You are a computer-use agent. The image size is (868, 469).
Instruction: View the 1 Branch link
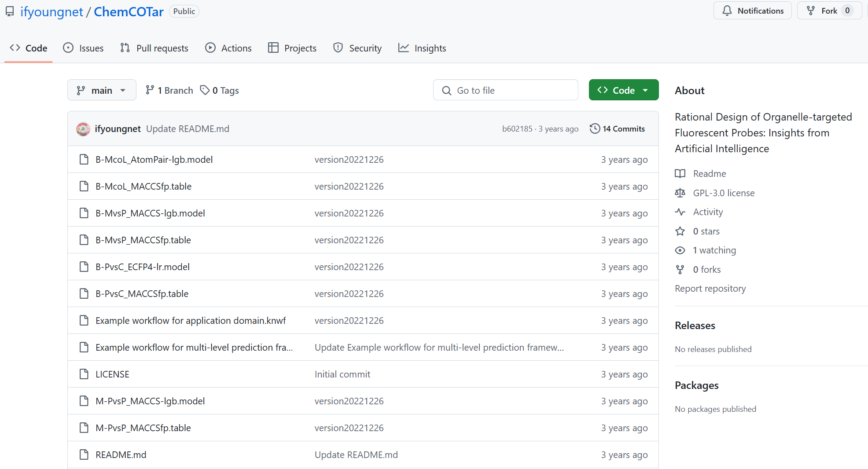coord(169,90)
